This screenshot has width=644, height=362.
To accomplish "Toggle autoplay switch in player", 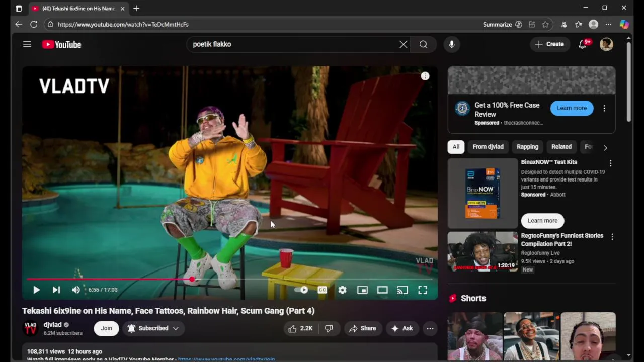I will [302, 290].
